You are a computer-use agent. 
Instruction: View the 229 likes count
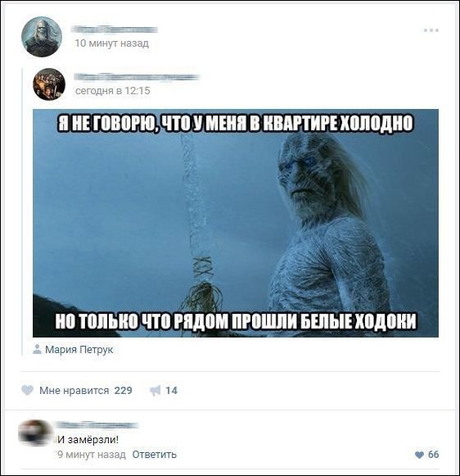pyautogui.click(x=123, y=391)
